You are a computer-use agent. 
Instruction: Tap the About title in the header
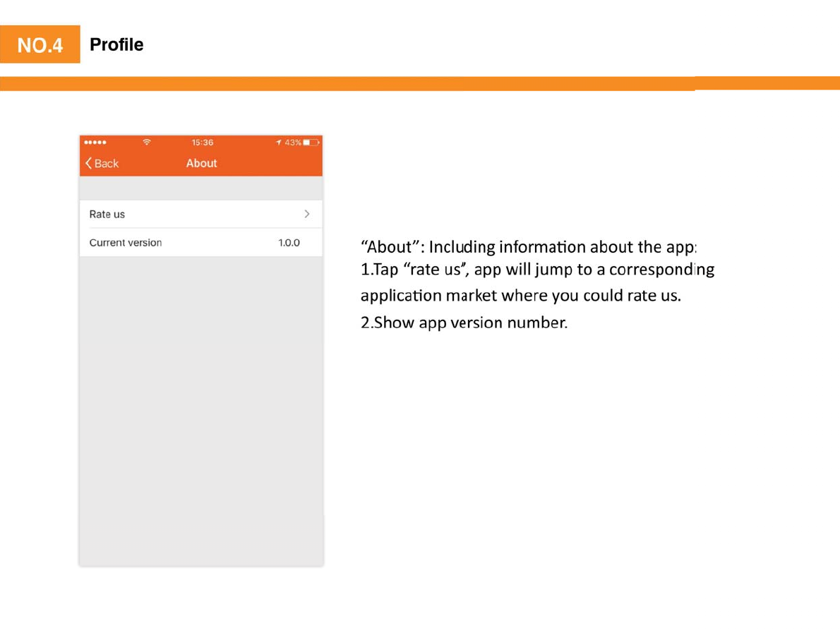[201, 163]
